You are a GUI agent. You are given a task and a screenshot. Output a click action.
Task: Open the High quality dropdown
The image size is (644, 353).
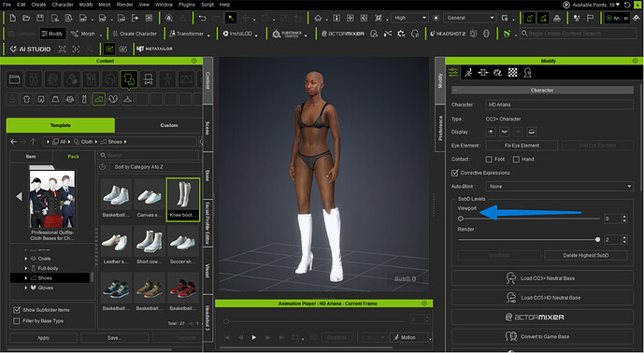point(409,18)
